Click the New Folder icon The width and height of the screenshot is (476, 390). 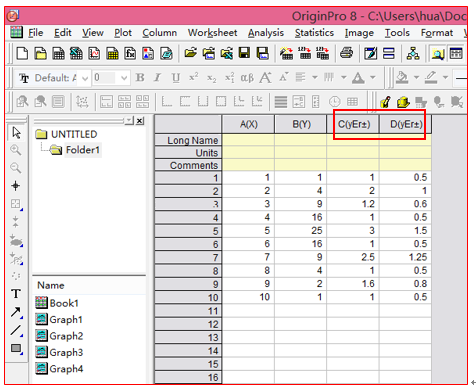[41, 53]
